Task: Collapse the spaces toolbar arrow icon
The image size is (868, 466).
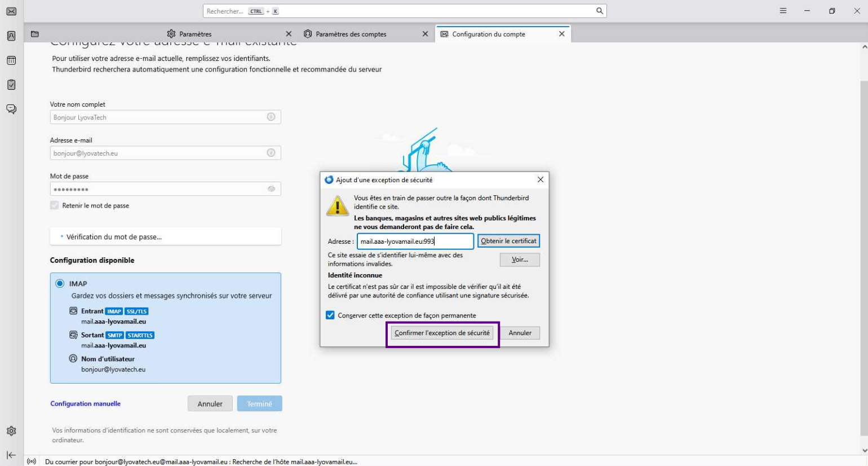Action: 11,455
